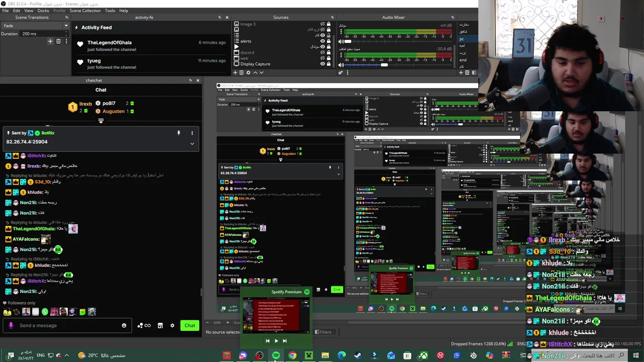The image size is (644, 362).
Task: Open the File menu in the main OBS window
Action: click(x=5, y=11)
